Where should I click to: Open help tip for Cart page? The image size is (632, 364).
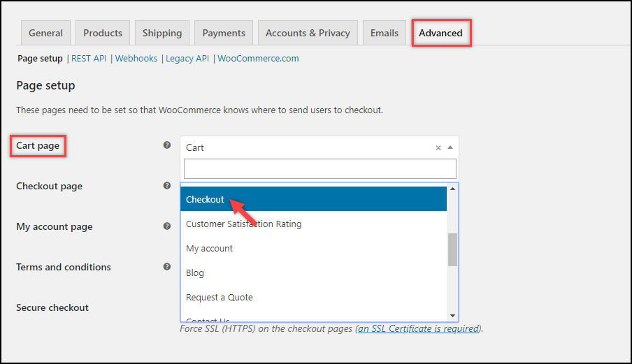(x=167, y=145)
